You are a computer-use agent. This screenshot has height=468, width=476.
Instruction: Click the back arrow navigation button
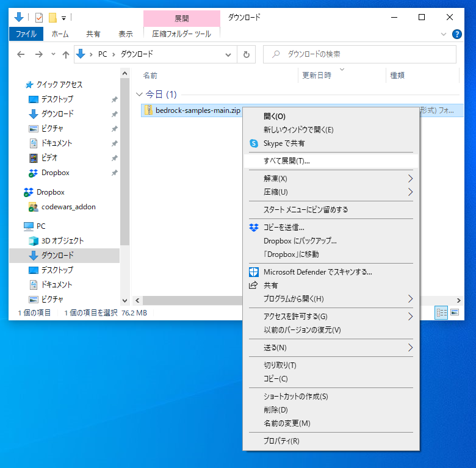click(x=21, y=54)
